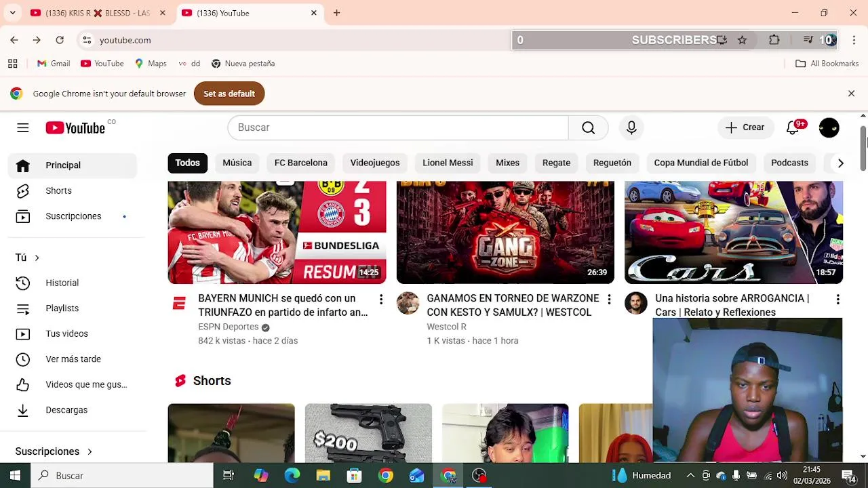The width and height of the screenshot is (868, 488).
Task: Open options for Cars ARROGANCIA video
Action: (837, 299)
